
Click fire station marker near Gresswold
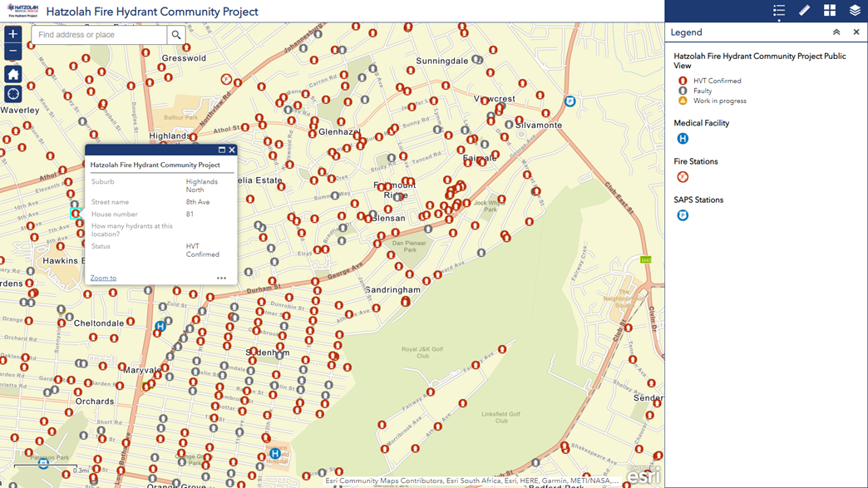tap(226, 80)
